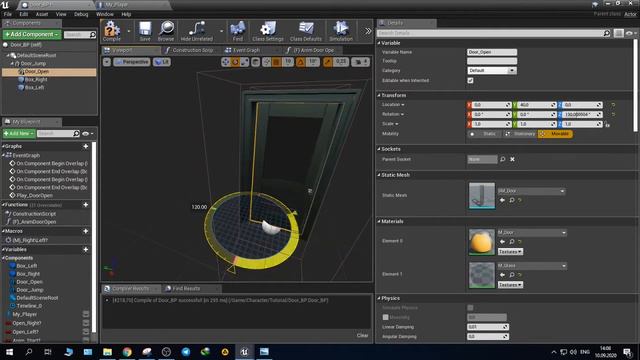Select the rotate gizmo mode
Viewport: 640px width, 360px height.
tap(235, 62)
